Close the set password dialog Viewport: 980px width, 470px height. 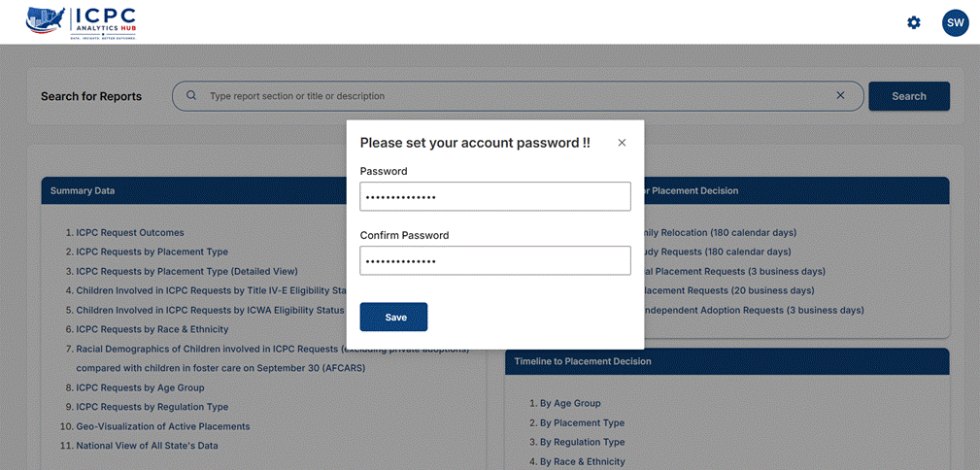(622, 143)
